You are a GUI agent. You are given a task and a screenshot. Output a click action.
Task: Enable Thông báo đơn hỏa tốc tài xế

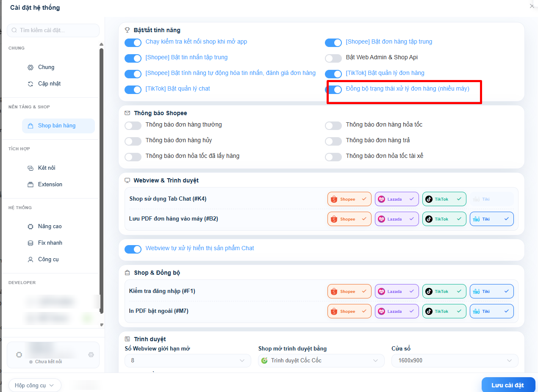(333, 157)
